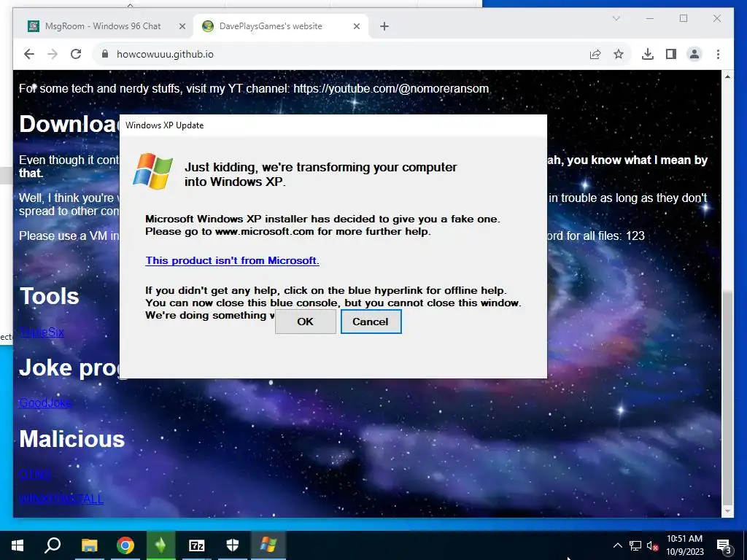Image resolution: width=747 pixels, height=560 pixels.
Task: Open Windows Security shield on taskbar
Action: tap(233, 545)
